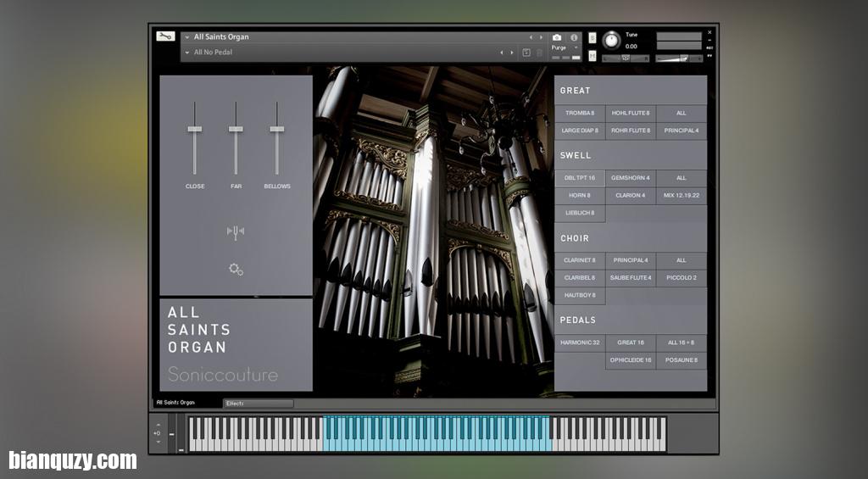This screenshot has width=868, height=479.
Task: Open the tuning fork icon in left panel
Action: (236, 231)
